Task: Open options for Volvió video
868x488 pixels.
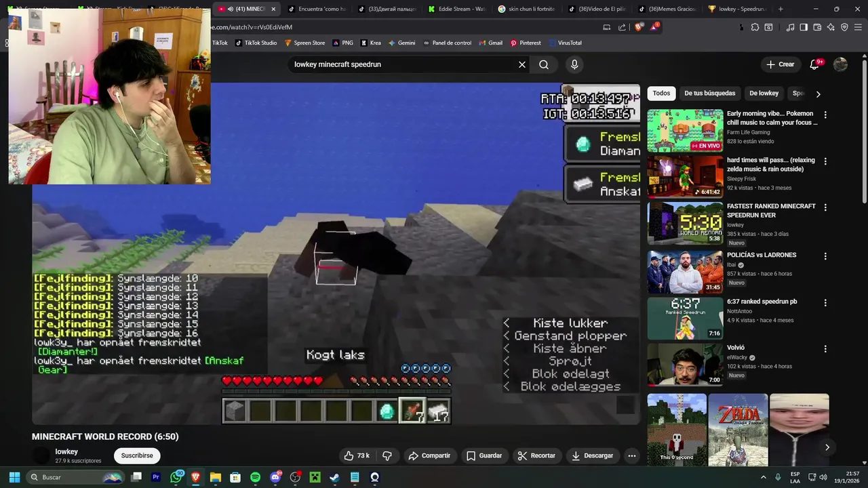Action: 825,349
